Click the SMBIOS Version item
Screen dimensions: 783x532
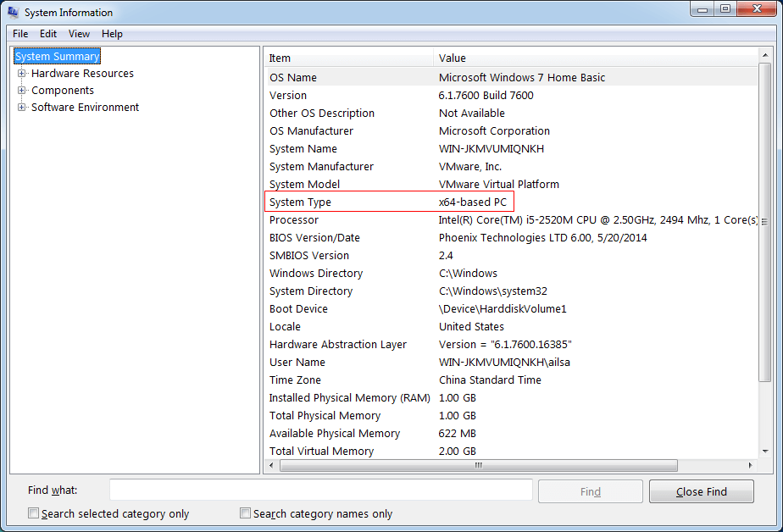click(309, 256)
